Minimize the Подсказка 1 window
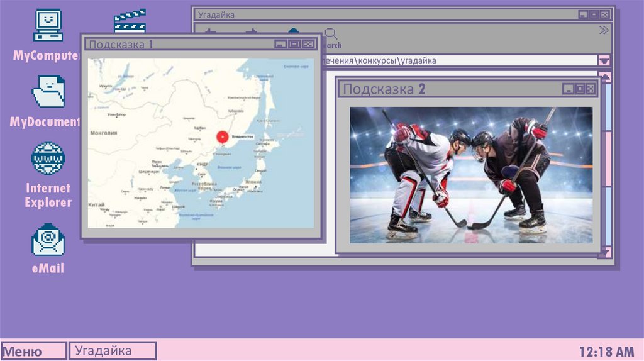This screenshot has width=644, height=361. [280, 44]
